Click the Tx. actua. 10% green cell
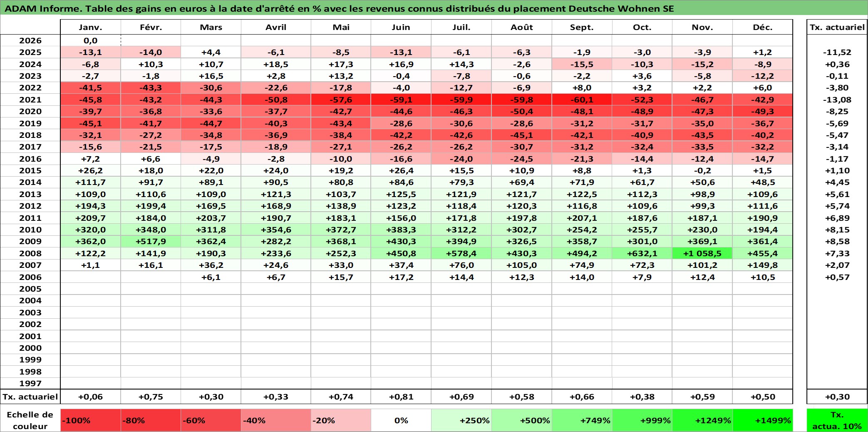The width and height of the screenshot is (868, 432). pos(837,420)
